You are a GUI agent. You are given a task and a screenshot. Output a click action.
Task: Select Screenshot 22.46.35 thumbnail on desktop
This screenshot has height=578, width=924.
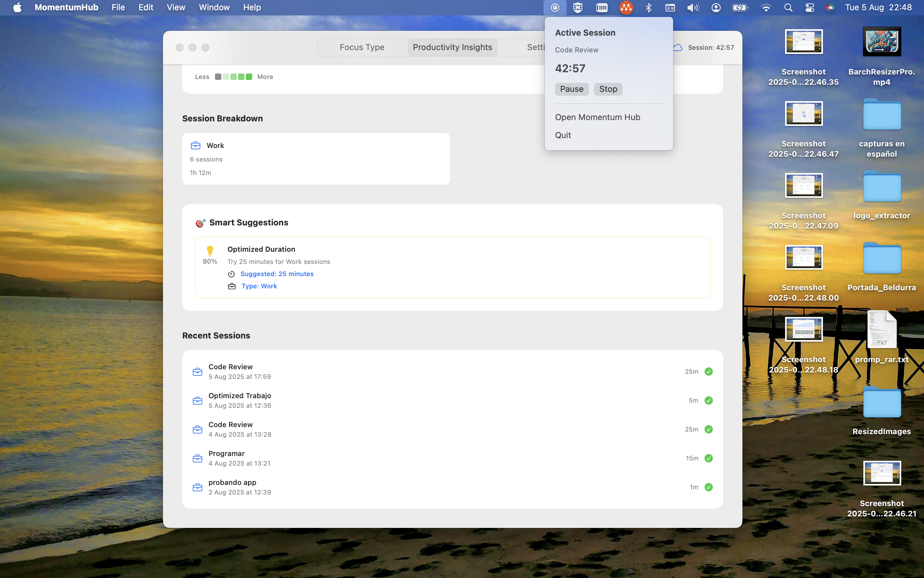pos(804,42)
